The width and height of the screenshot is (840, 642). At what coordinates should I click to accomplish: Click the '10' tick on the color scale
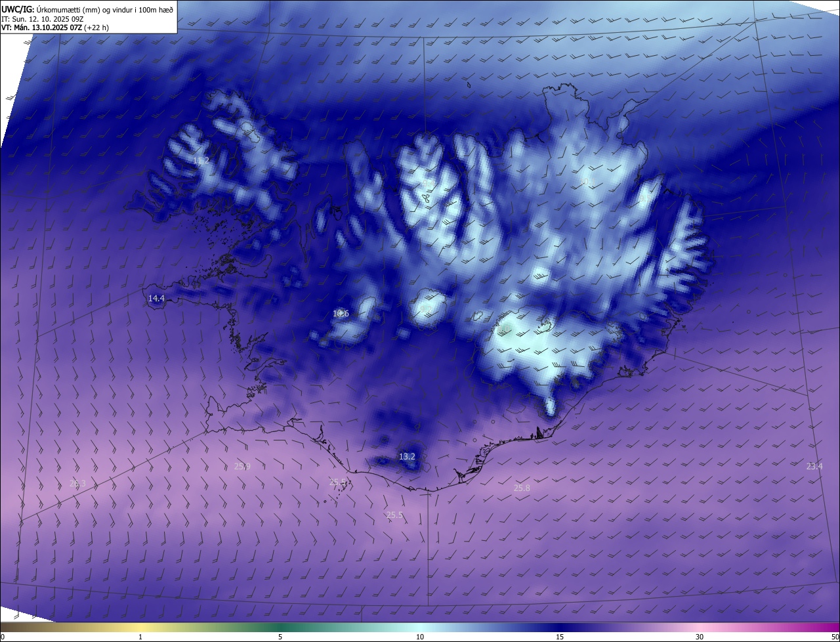(420, 637)
